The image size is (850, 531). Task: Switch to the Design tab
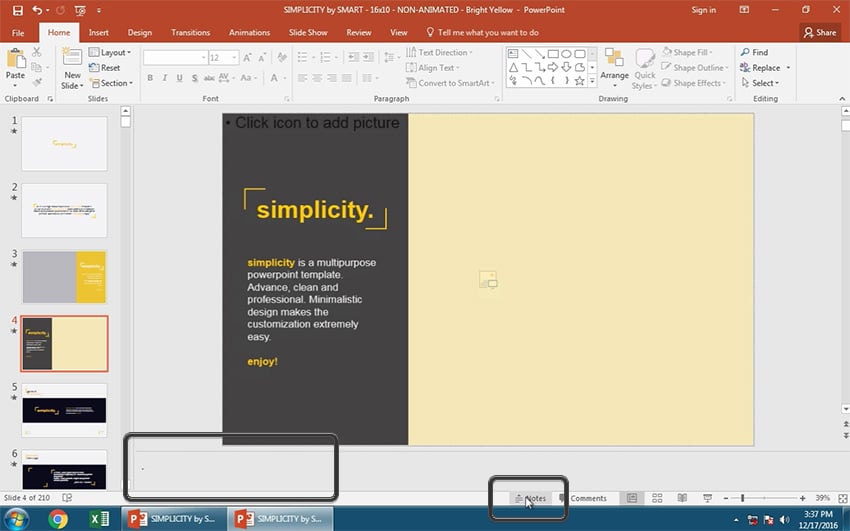[140, 33]
